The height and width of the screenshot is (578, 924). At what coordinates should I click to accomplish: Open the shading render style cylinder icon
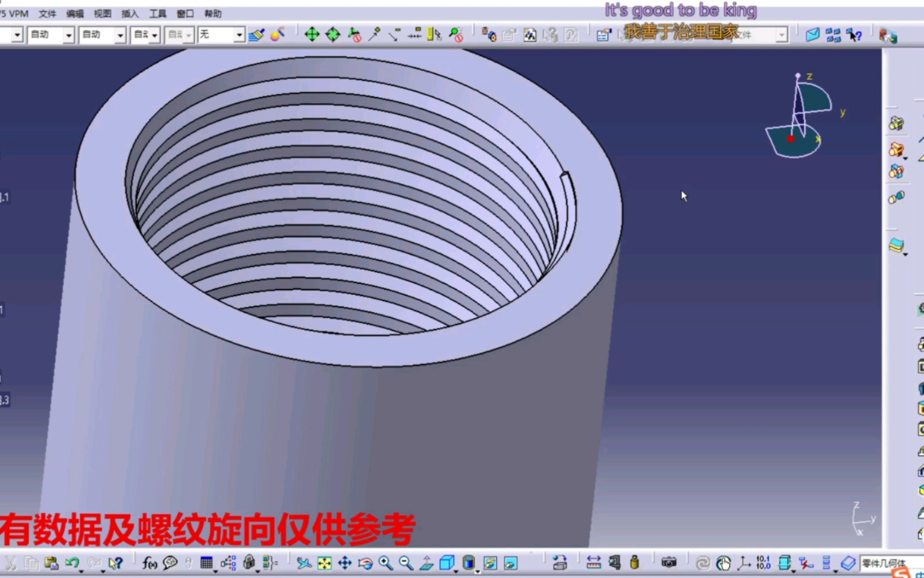pos(468,562)
